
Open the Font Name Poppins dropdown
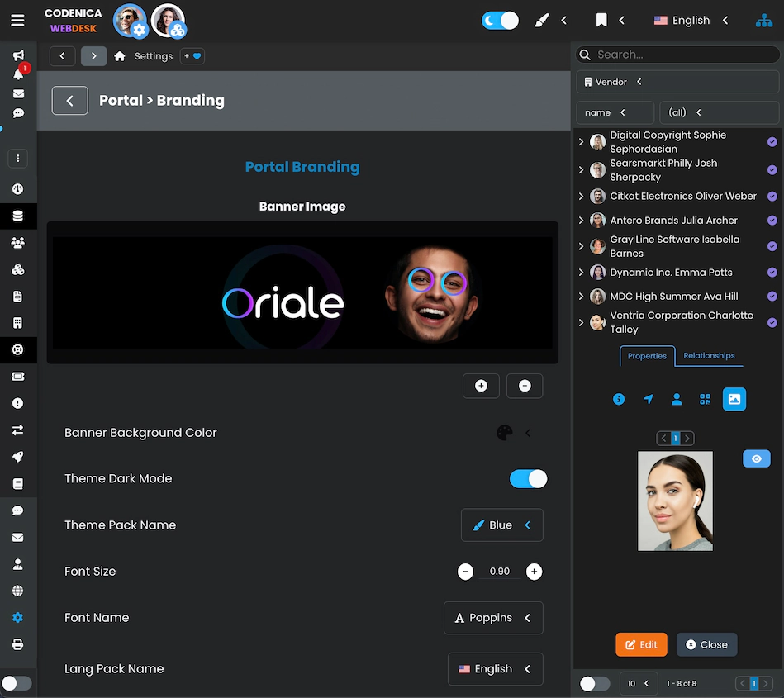[x=493, y=617]
